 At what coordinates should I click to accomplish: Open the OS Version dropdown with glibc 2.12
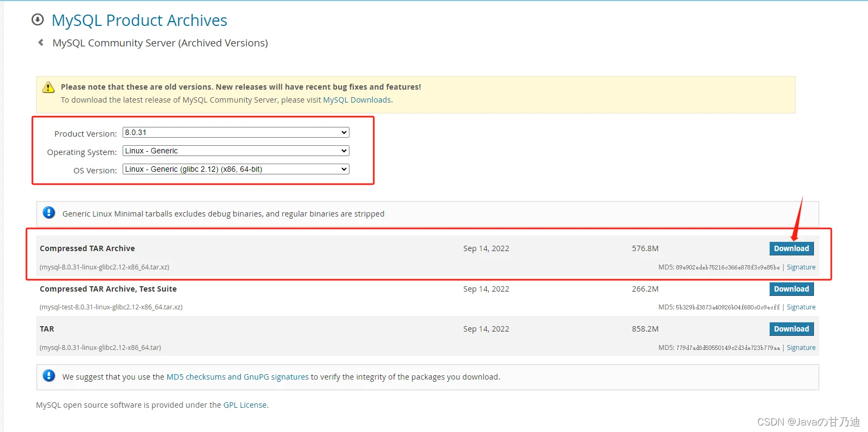(236, 169)
